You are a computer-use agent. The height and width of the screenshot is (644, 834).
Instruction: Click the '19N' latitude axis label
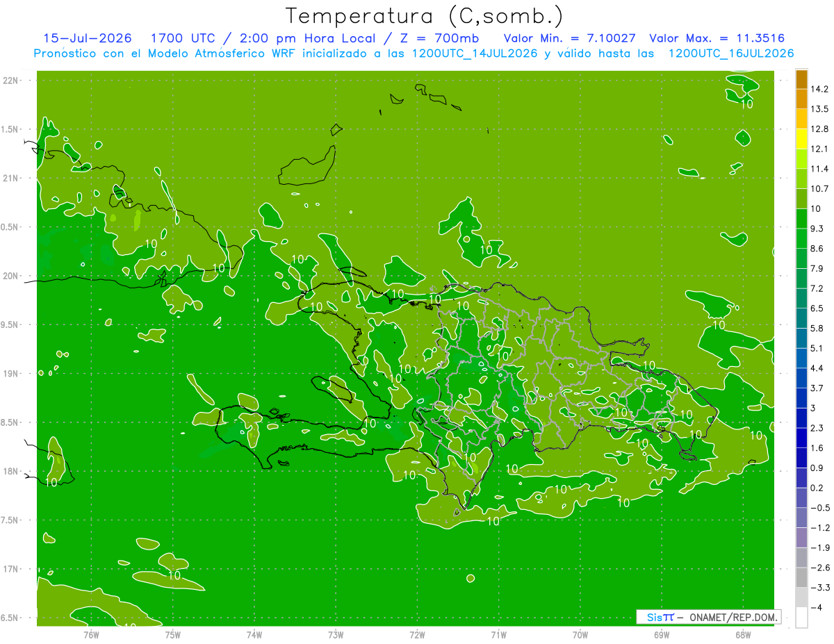12,374
